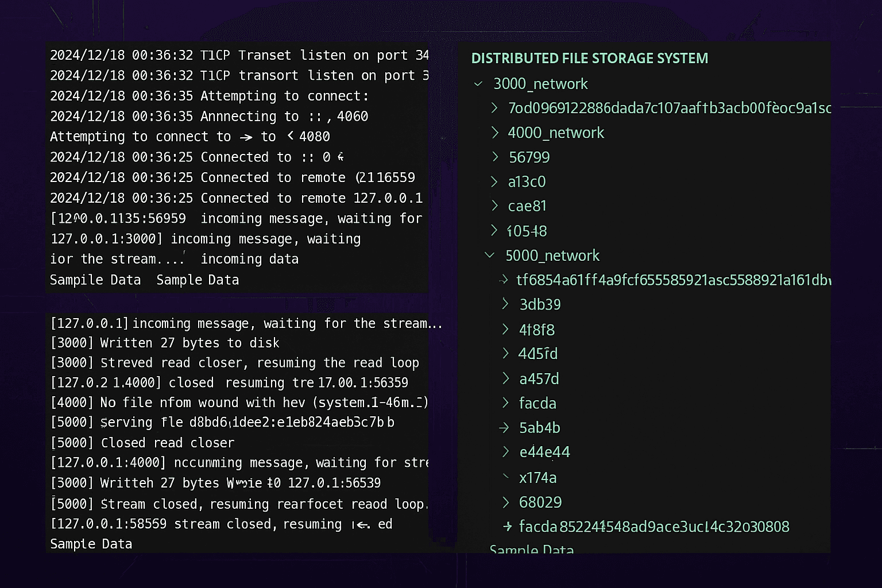Click the arrow icon beside facda852 hash entry
This screenshot has height=588, width=882.
tap(508, 526)
